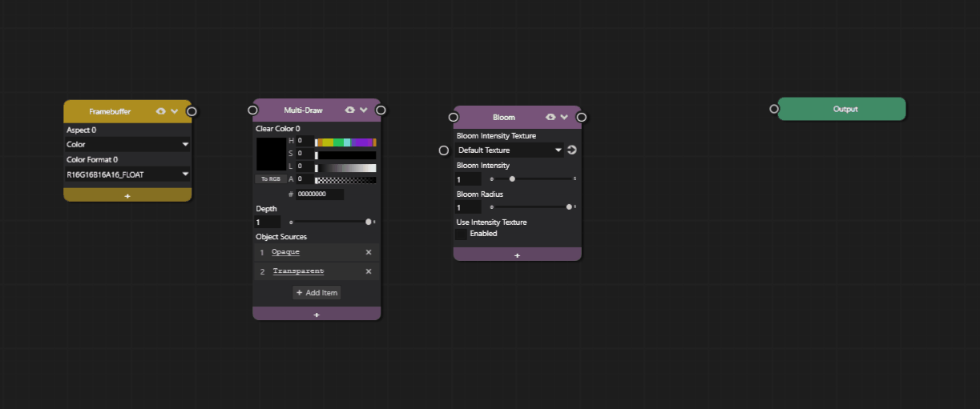Click the Multi-Draw node output socket
Image resolution: width=980 pixels, height=409 pixels.
tap(381, 110)
